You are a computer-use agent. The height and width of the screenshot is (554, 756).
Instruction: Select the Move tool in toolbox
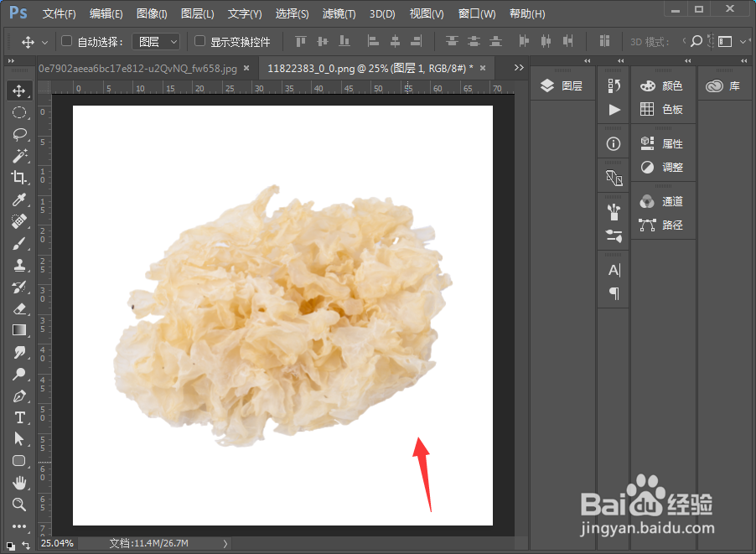coord(19,91)
